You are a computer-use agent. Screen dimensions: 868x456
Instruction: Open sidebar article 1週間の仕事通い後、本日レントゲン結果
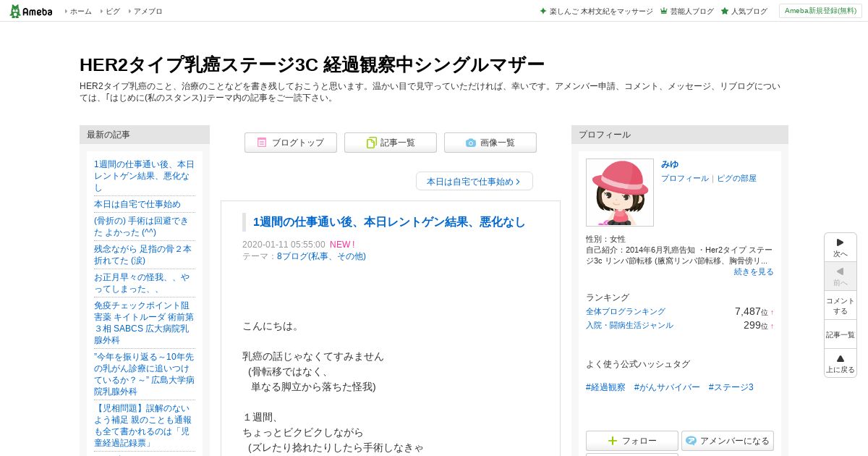click(144, 176)
